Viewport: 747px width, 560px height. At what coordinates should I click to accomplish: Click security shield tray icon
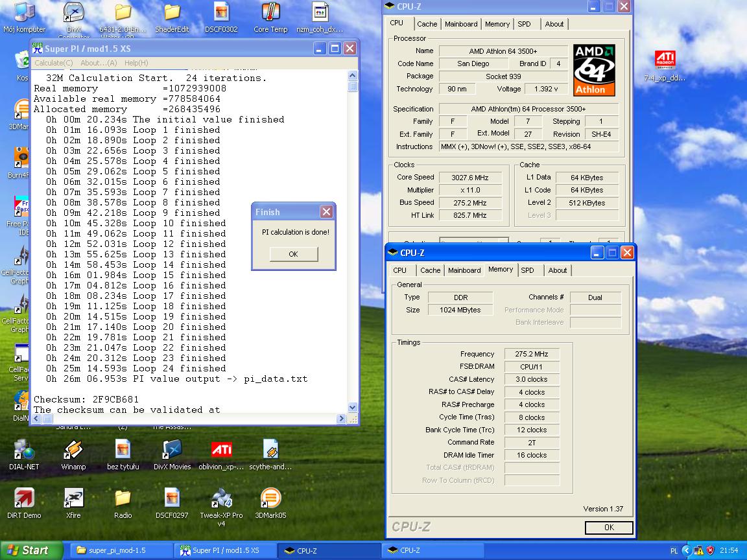(710, 550)
